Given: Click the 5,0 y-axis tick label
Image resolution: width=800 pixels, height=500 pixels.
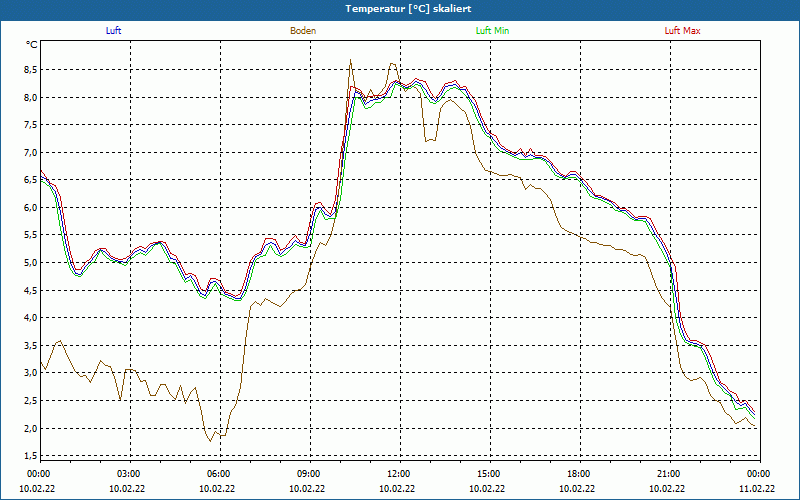Looking at the screenshot, I should [x=30, y=263].
